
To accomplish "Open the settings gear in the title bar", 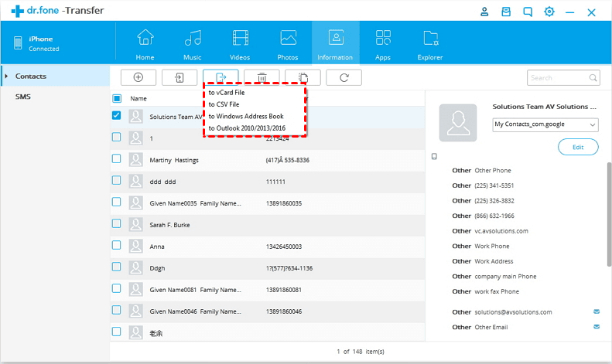I will (549, 12).
